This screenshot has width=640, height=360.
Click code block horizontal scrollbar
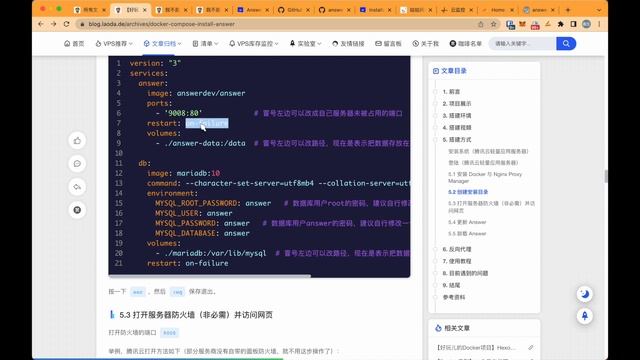tap(209, 276)
